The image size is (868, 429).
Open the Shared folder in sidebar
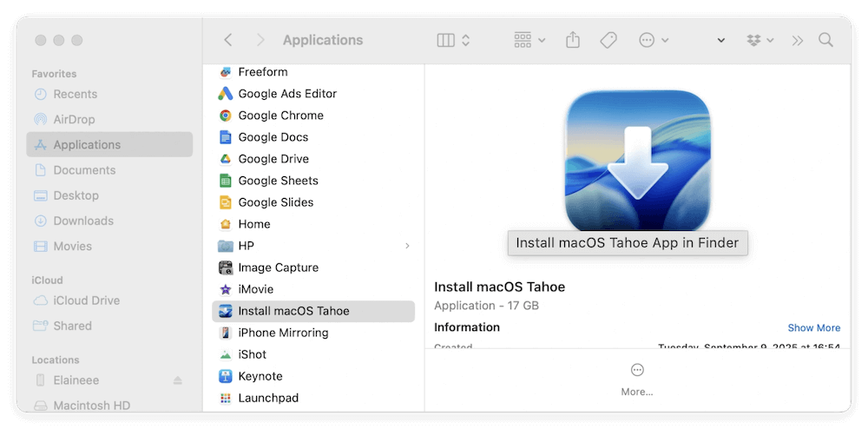click(x=109, y=326)
